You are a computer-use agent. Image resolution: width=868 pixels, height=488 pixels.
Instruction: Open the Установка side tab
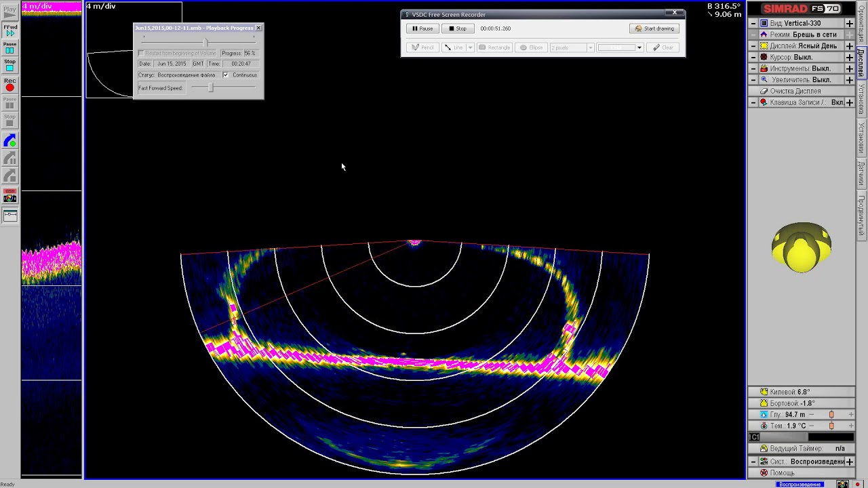click(x=861, y=100)
